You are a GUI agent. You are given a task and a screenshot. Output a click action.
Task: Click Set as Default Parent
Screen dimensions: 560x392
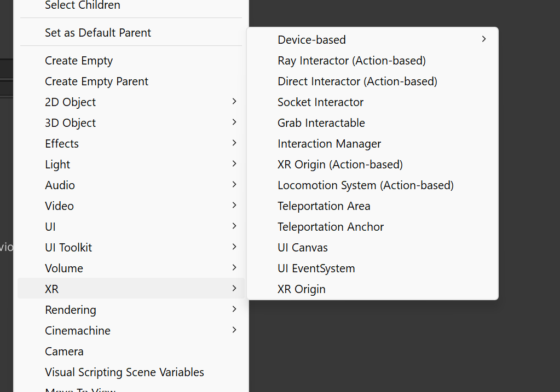click(98, 33)
